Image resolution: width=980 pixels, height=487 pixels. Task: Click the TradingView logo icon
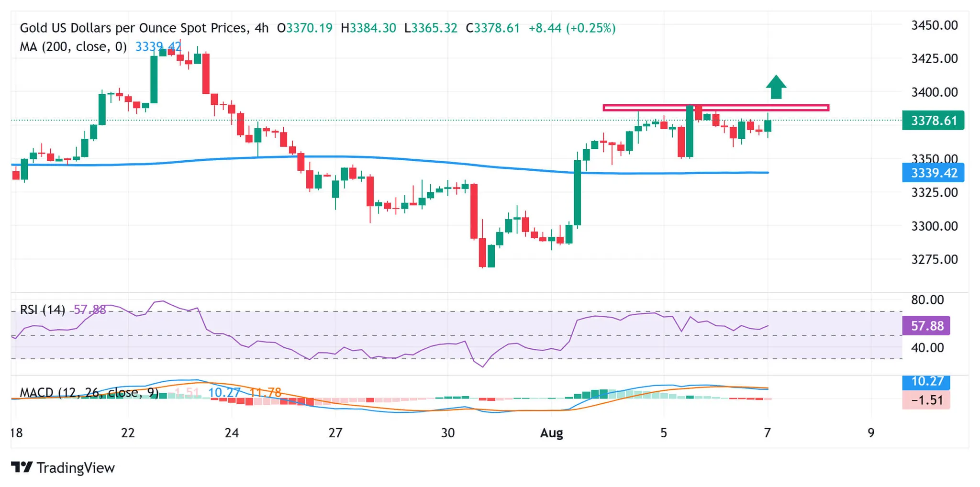point(22,467)
